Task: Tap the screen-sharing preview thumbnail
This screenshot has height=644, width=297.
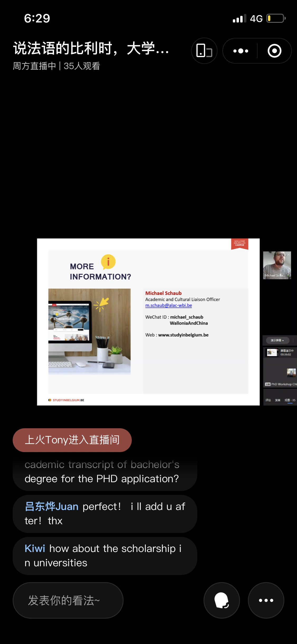Action: pyautogui.click(x=272, y=353)
